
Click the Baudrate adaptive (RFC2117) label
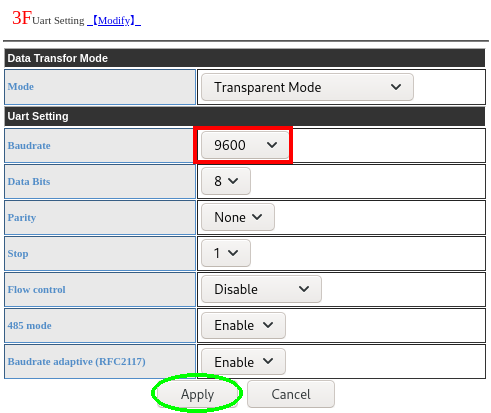click(77, 362)
